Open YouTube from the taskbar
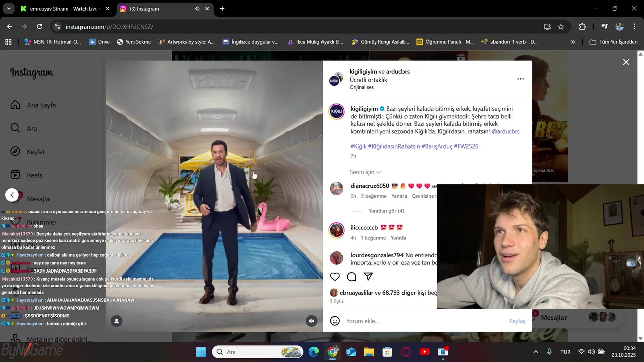Screen dimensions: 644x362 pos(425,352)
